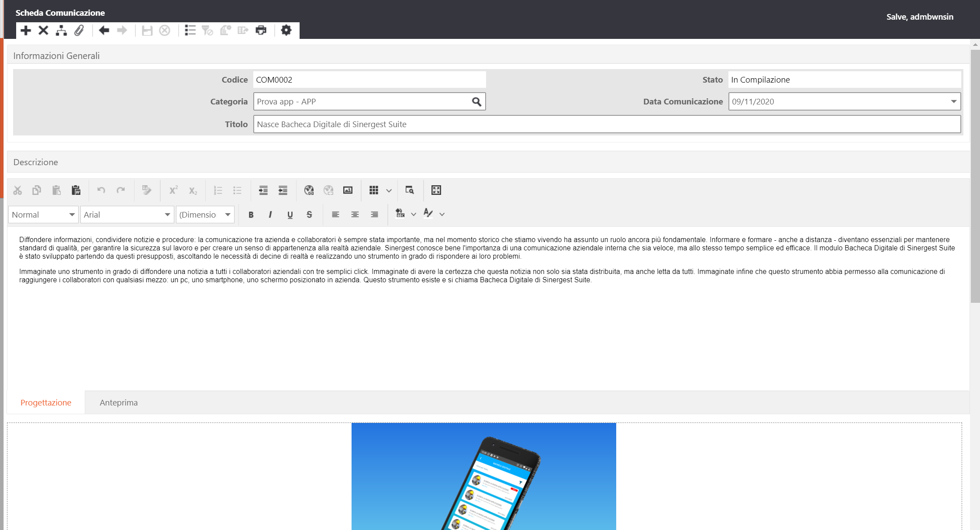Open the Data Comunicazione date picker

click(954, 101)
